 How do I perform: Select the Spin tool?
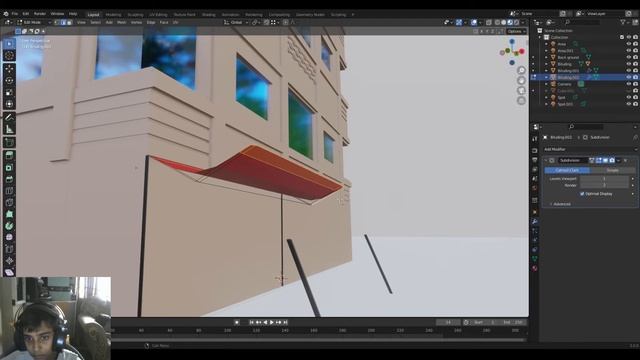point(9,226)
